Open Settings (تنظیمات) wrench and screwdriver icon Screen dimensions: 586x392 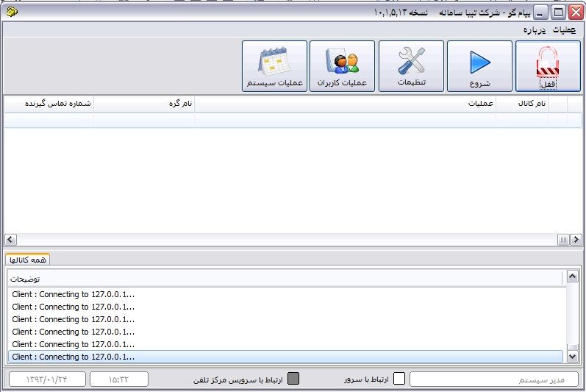411,66
